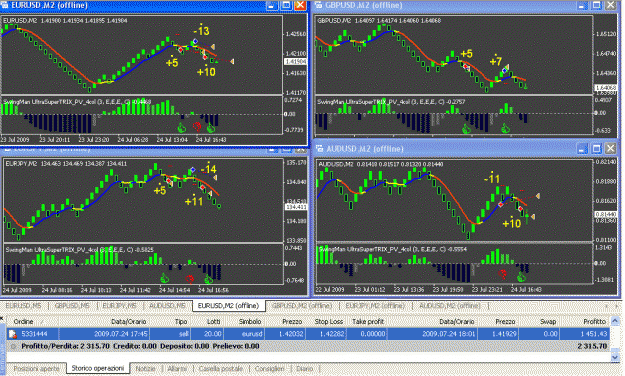Click the +10 label on EURUSD chart
625x376 pixels.
[206, 72]
